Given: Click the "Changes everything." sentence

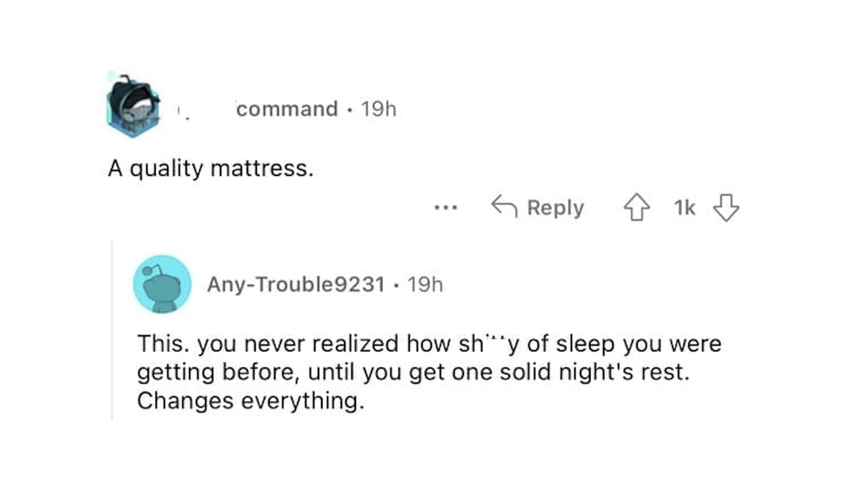Looking at the screenshot, I should click(x=250, y=401).
